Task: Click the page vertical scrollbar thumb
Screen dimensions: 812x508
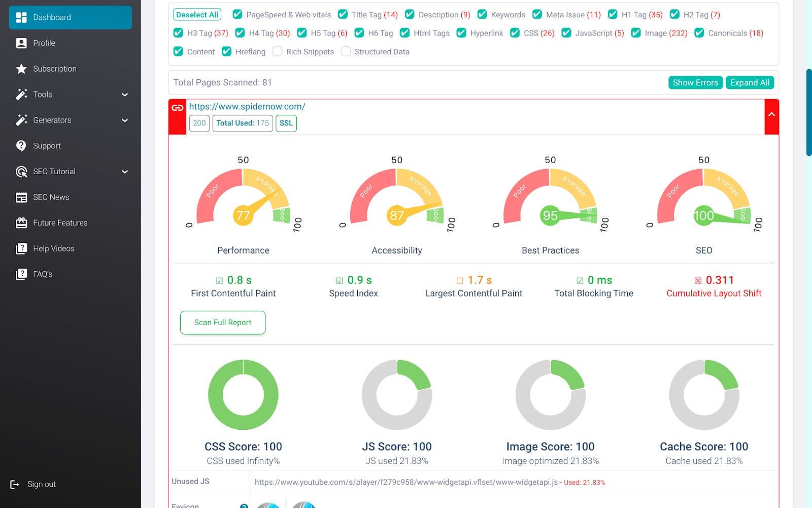Action: click(808, 112)
